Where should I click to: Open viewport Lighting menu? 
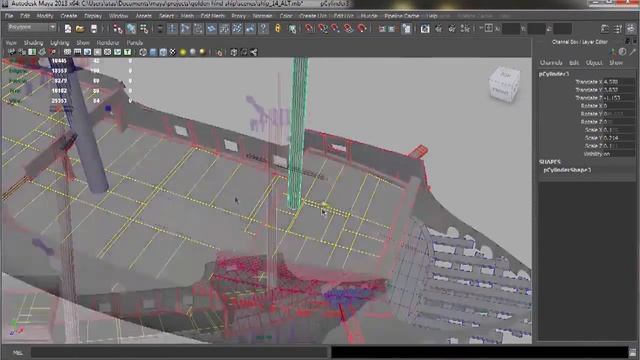(60, 43)
